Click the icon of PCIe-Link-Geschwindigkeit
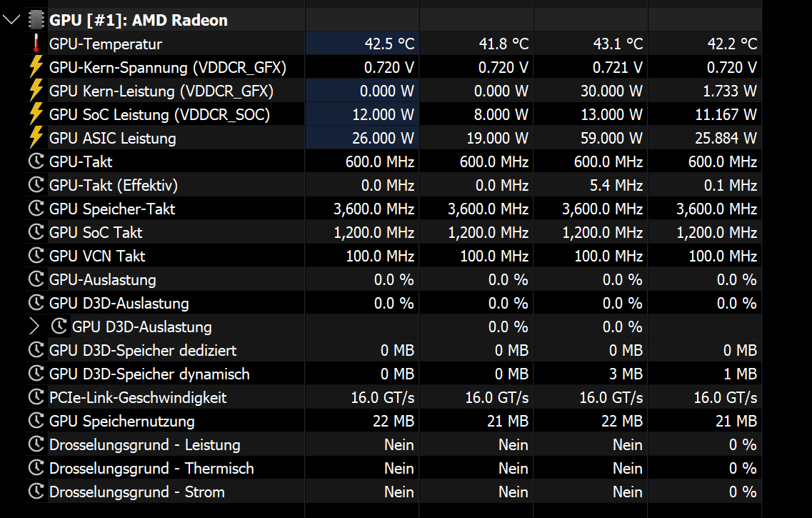The height and width of the screenshot is (518, 812). (x=36, y=397)
